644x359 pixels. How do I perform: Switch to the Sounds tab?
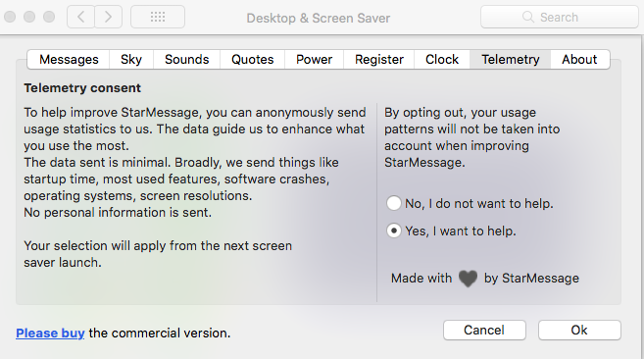click(187, 60)
